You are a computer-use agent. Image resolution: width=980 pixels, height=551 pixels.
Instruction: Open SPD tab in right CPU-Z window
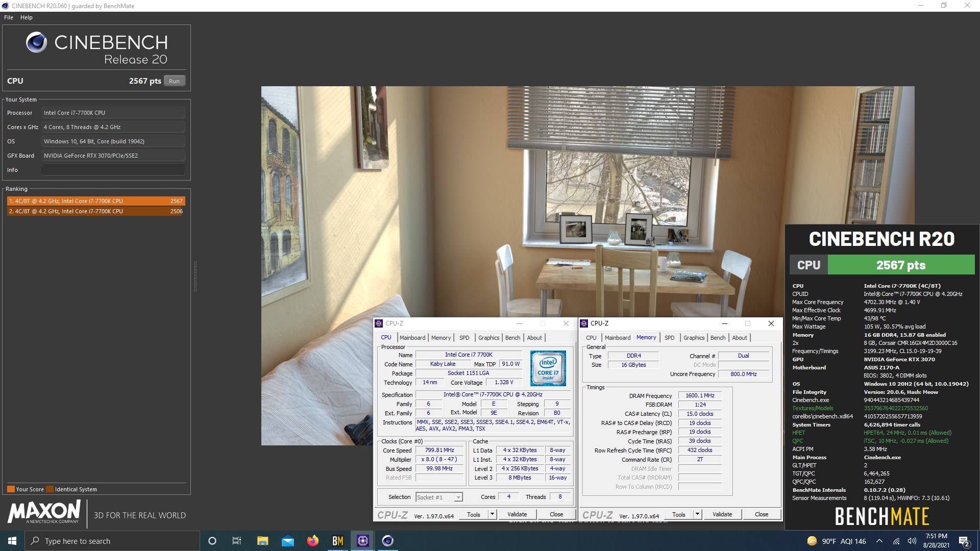click(669, 338)
